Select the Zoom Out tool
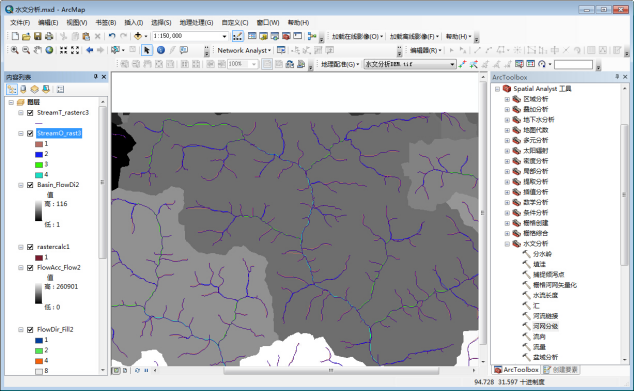Screen dimensions: 635x392 (x=26, y=50)
